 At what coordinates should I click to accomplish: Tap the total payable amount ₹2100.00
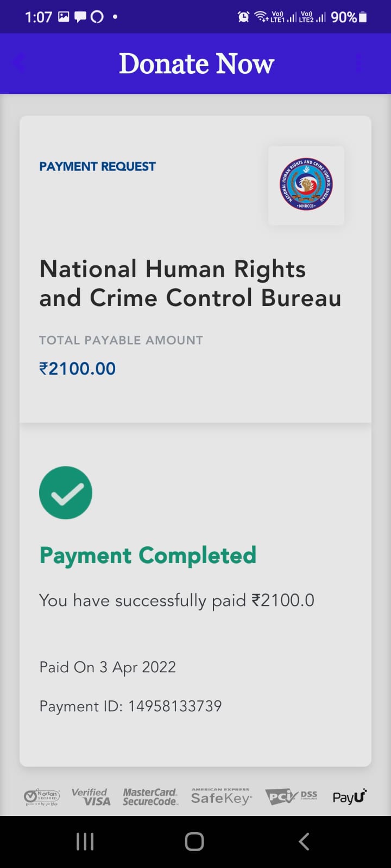78,369
